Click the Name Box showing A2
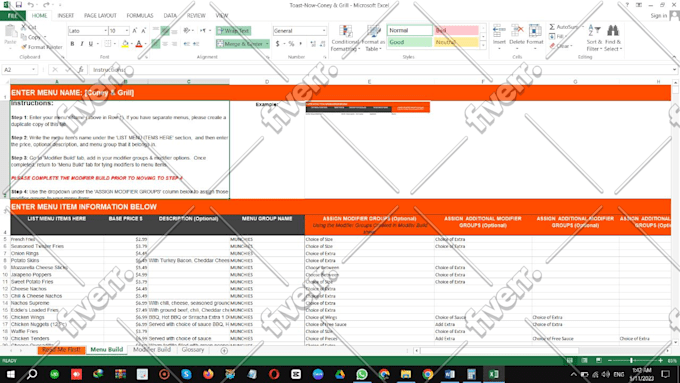The width and height of the screenshot is (680, 383). point(20,69)
